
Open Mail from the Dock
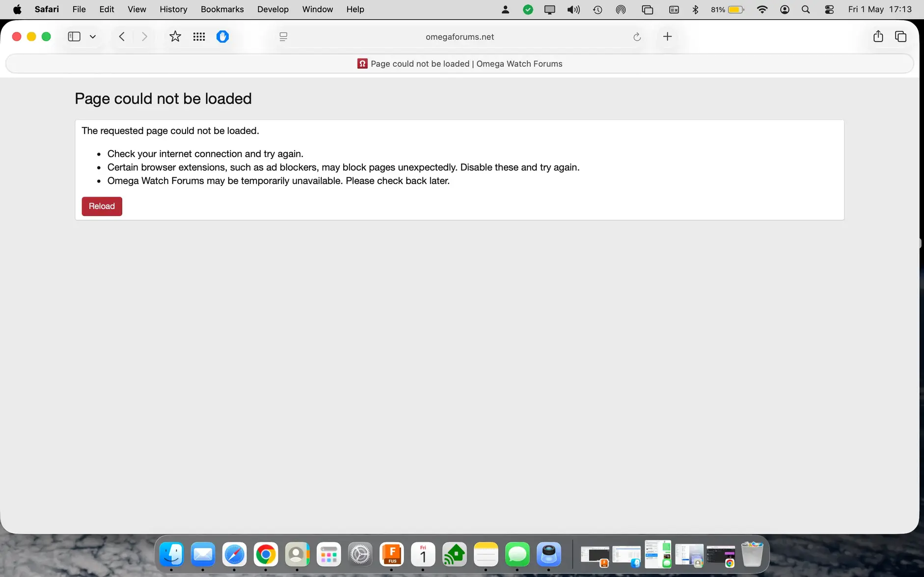tap(203, 554)
